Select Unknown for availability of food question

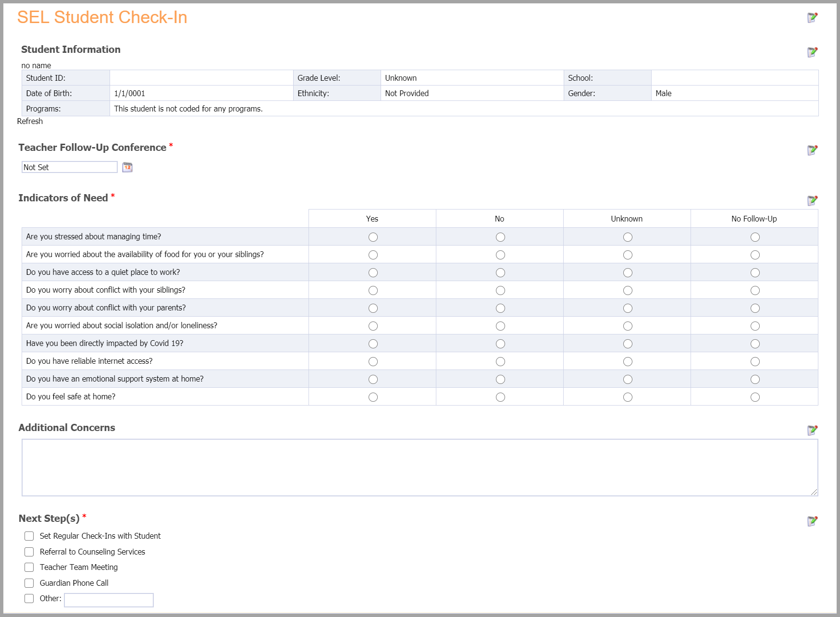click(628, 255)
